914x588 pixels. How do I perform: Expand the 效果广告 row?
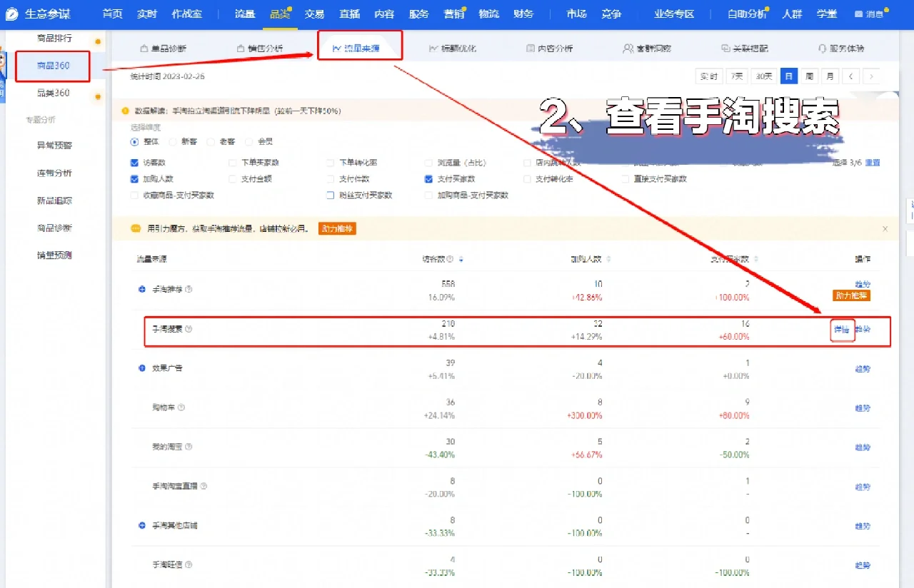[x=142, y=368]
